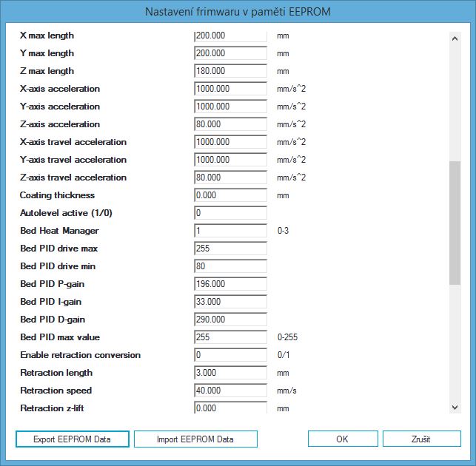Viewport: 476px width, 466px height.
Task: Select the Bed PID P-gain input
Action: click(x=230, y=284)
